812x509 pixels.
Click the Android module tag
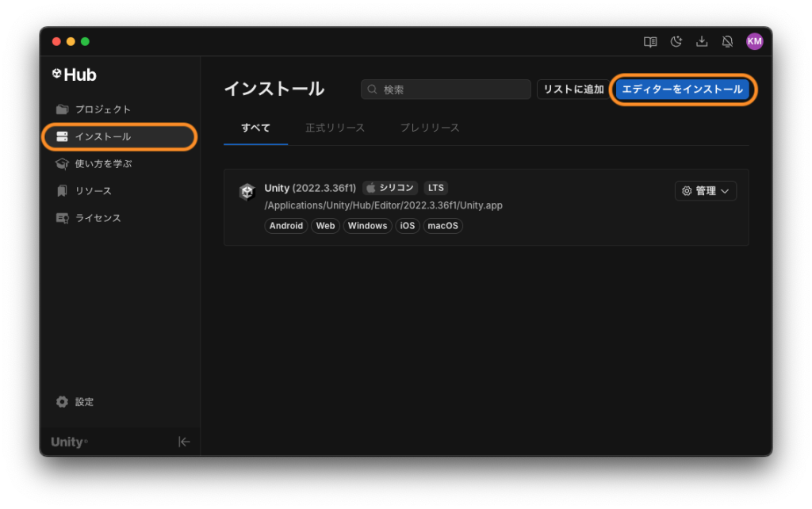(285, 226)
